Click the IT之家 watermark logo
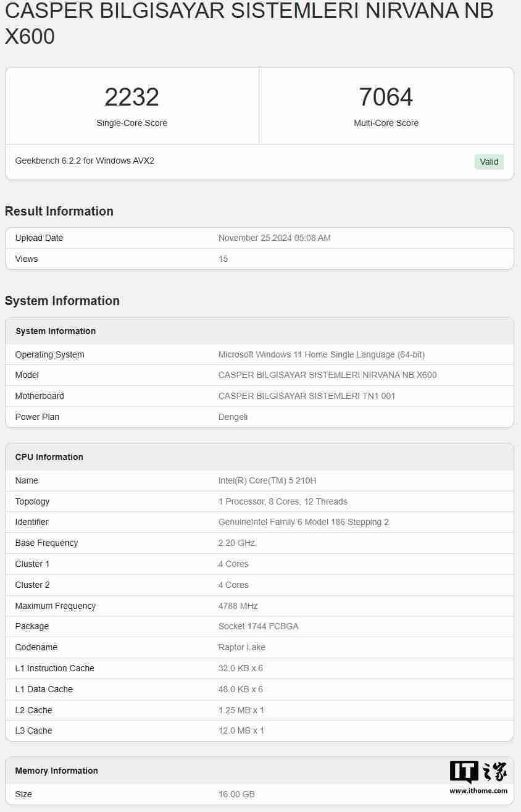Viewport: 521px width, 812px height. (478, 775)
